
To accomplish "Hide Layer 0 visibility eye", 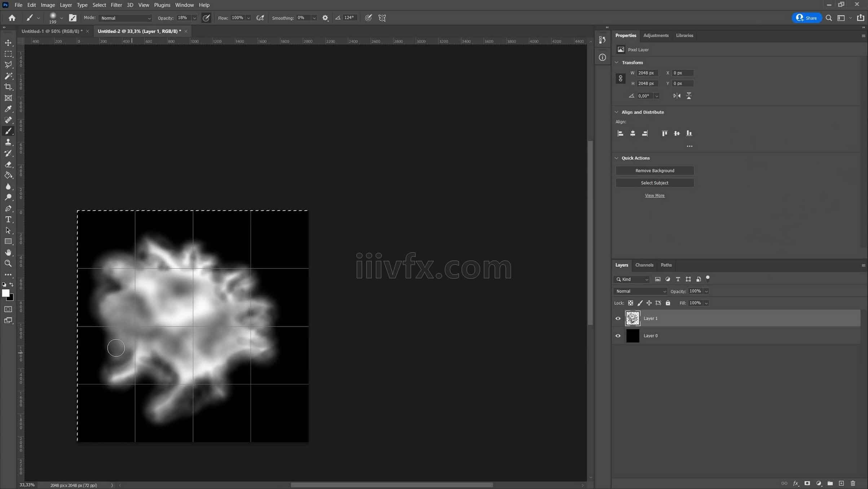I will pos(618,336).
